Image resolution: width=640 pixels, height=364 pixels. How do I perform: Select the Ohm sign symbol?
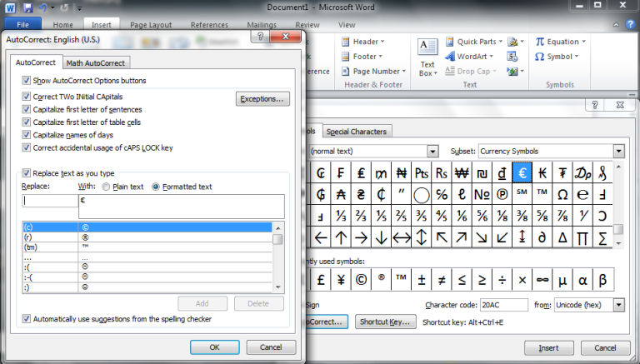(562, 194)
